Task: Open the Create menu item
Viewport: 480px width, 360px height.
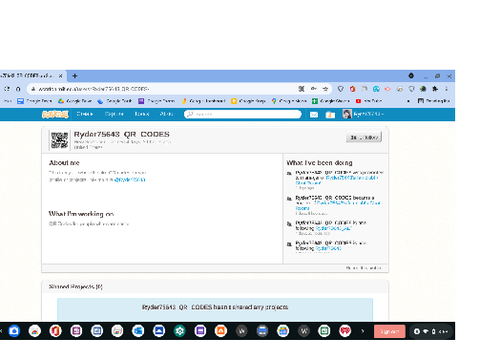Action: point(85,114)
